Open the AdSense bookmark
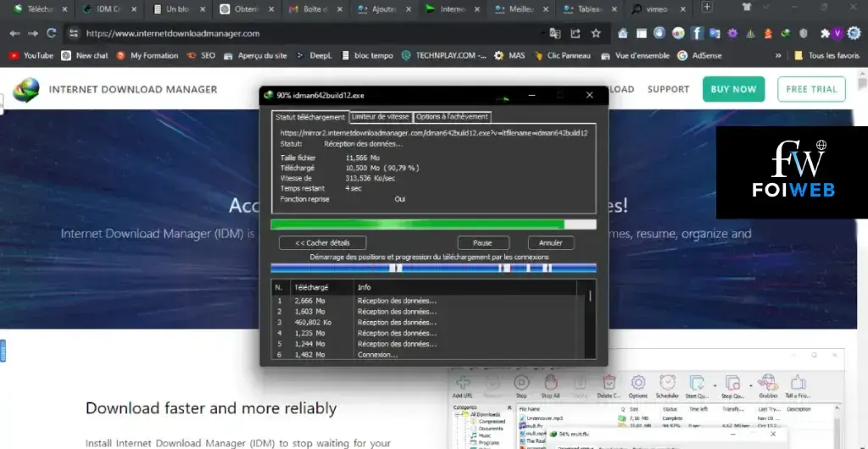This screenshot has width=868, height=449. tap(699, 56)
